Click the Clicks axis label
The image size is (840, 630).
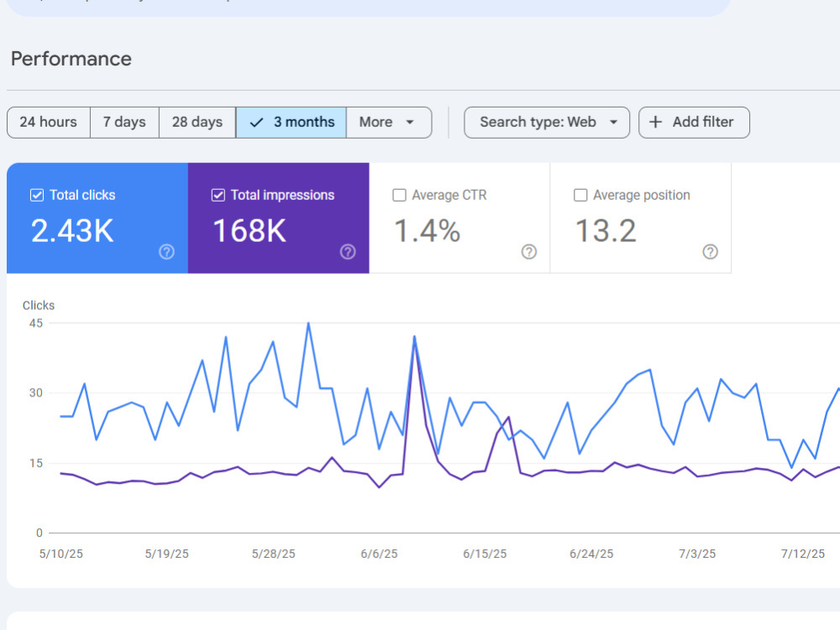pyautogui.click(x=39, y=306)
